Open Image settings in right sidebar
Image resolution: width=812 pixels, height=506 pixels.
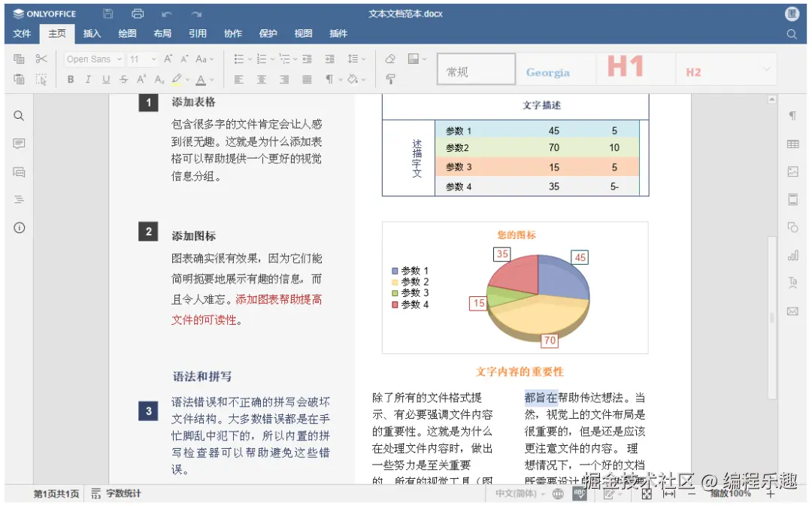click(793, 171)
